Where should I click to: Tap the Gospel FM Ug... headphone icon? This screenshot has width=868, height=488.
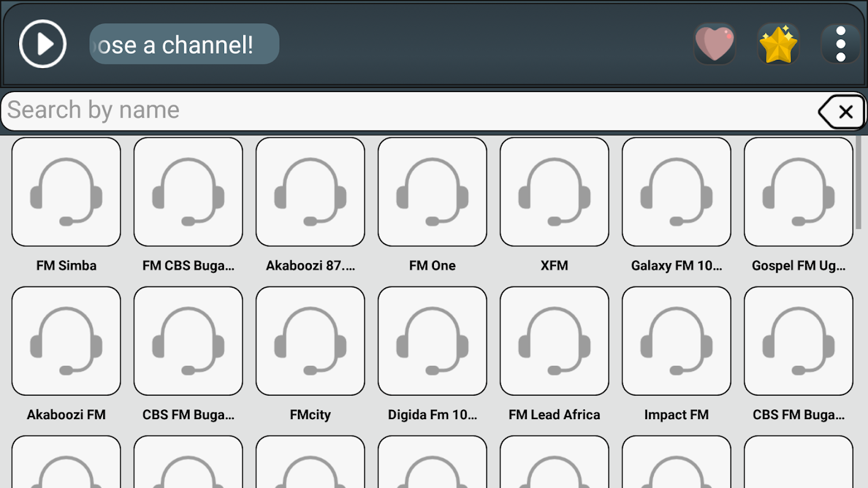(x=799, y=192)
